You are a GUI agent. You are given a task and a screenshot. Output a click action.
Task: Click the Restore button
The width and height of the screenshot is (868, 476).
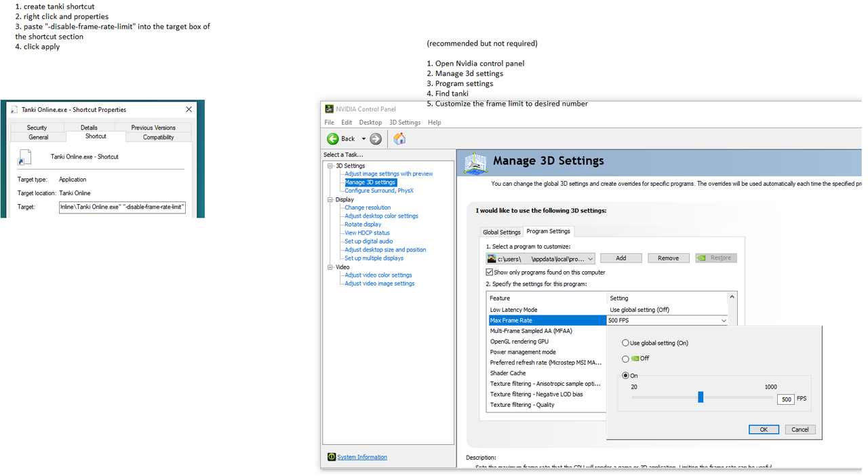(x=716, y=258)
